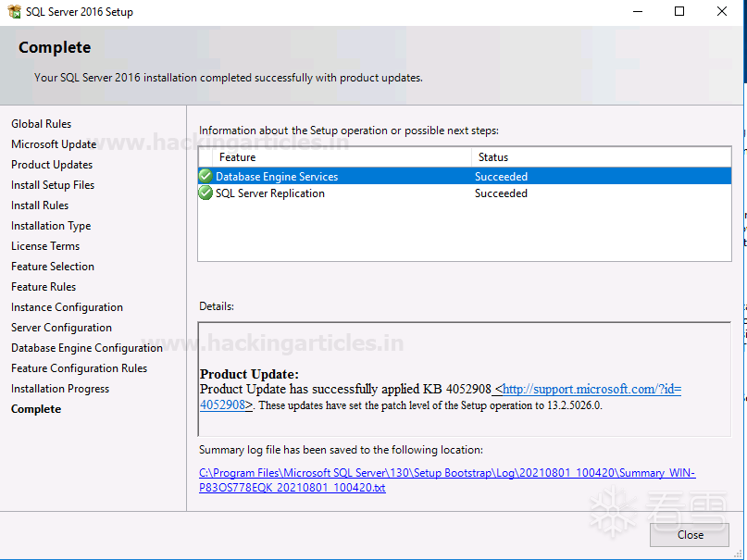The image size is (747, 560).
Task: Select the Microsoft Update step
Action: 54,144
